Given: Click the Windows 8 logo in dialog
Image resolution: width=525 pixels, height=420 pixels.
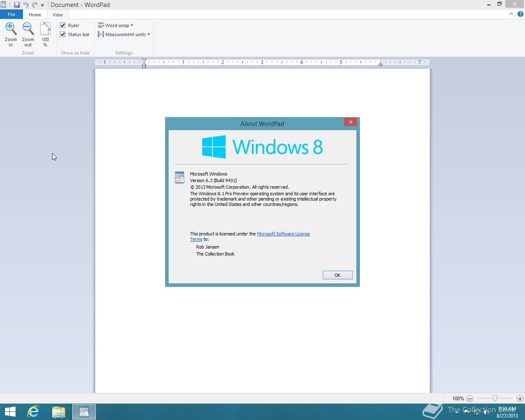Looking at the screenshot, I should click(262, 147).
